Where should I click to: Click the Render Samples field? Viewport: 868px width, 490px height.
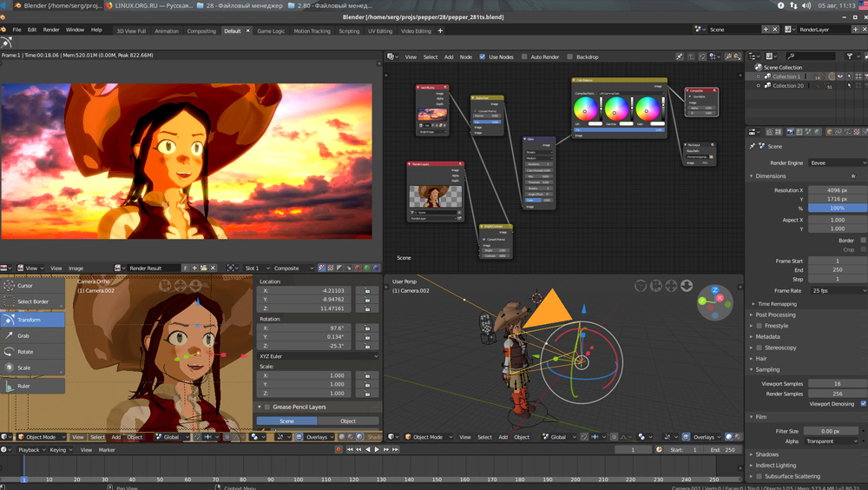[x=837, y=394]
